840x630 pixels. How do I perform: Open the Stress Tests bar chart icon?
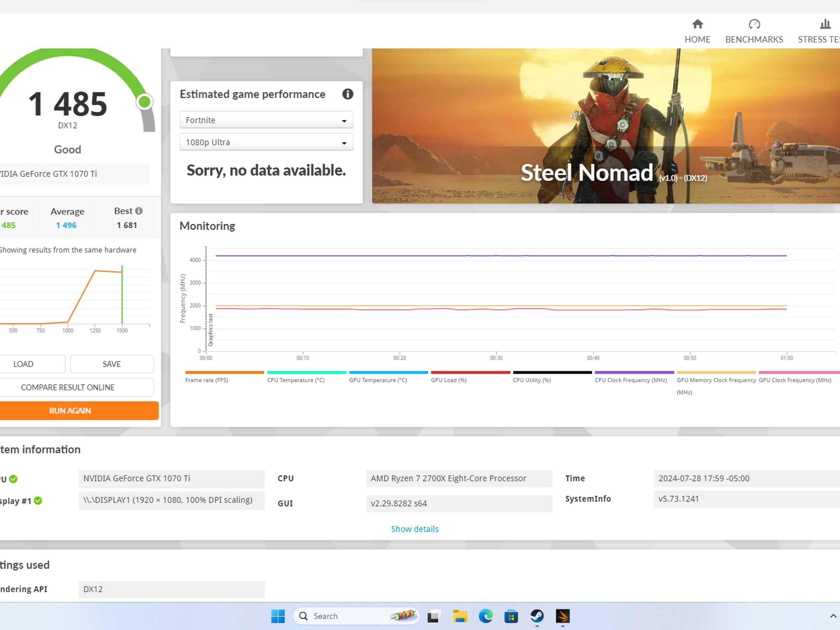(825, 24)
